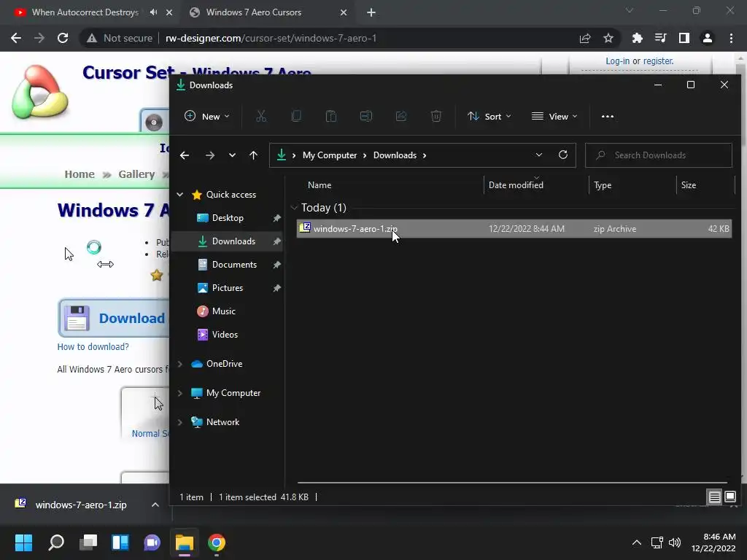This screenshot has width=747, height=560.
Task: Toggle Chrome side panel
Action: pos(684,38)
